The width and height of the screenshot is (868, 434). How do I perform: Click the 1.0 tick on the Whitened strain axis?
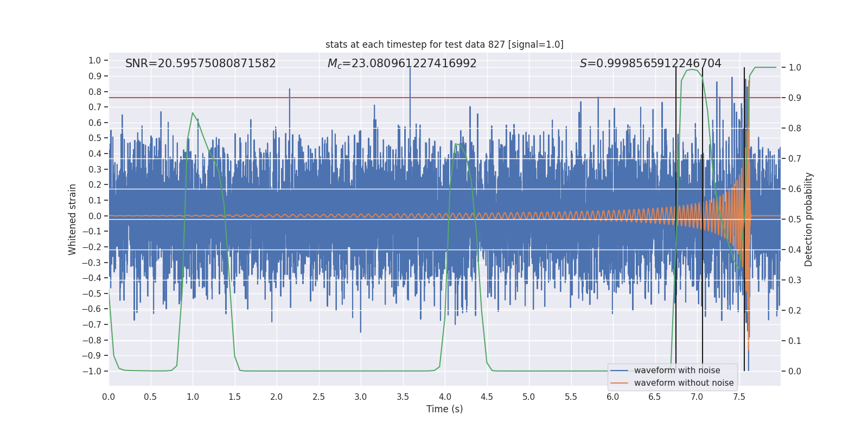pyautogui.click(x=95, y=61)
